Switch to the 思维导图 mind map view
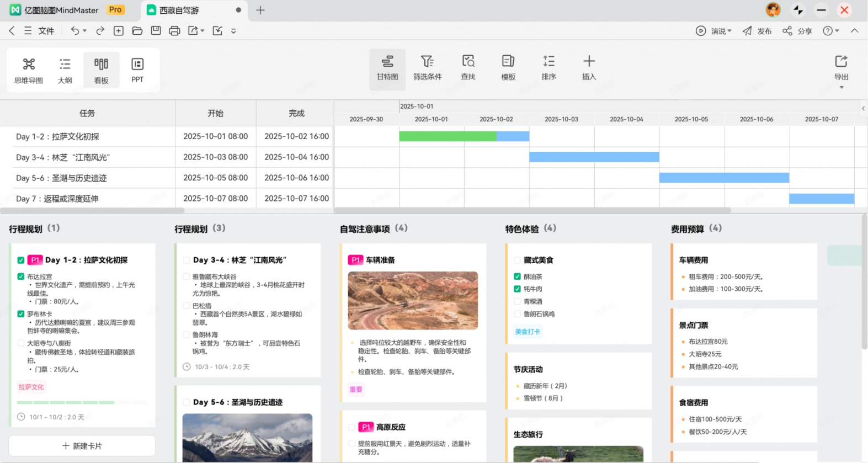The height and width of the screenshot is (463, 868). pyautogui.click(x=29, y=70)
